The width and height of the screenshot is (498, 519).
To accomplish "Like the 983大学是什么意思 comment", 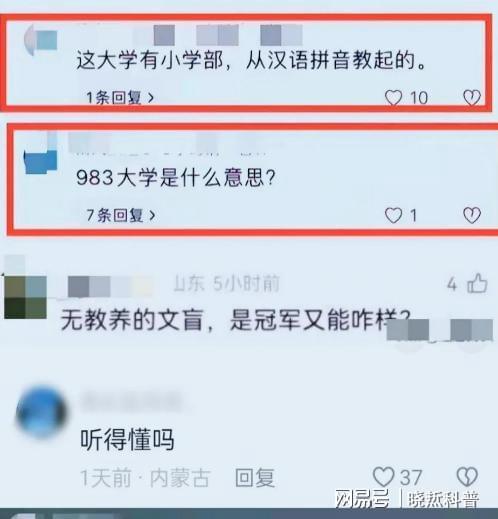I will [x=393, y=215].
